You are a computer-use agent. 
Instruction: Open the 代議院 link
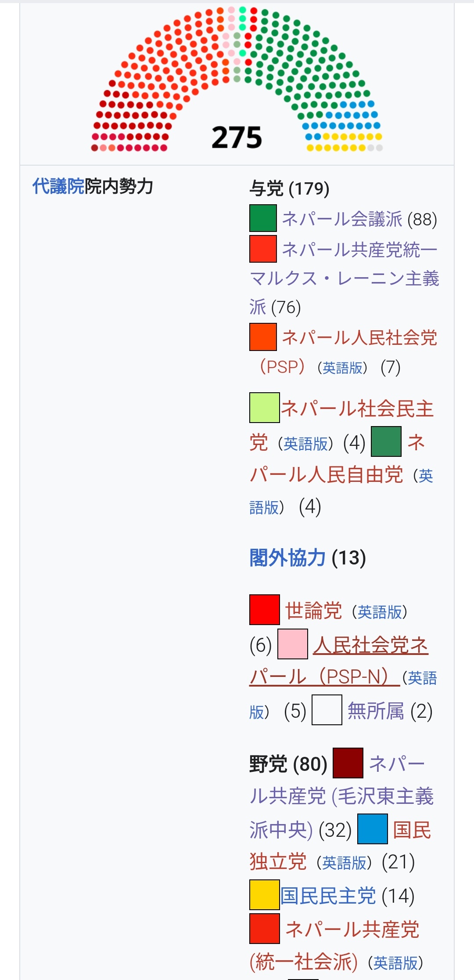click(x=58, y=186)
